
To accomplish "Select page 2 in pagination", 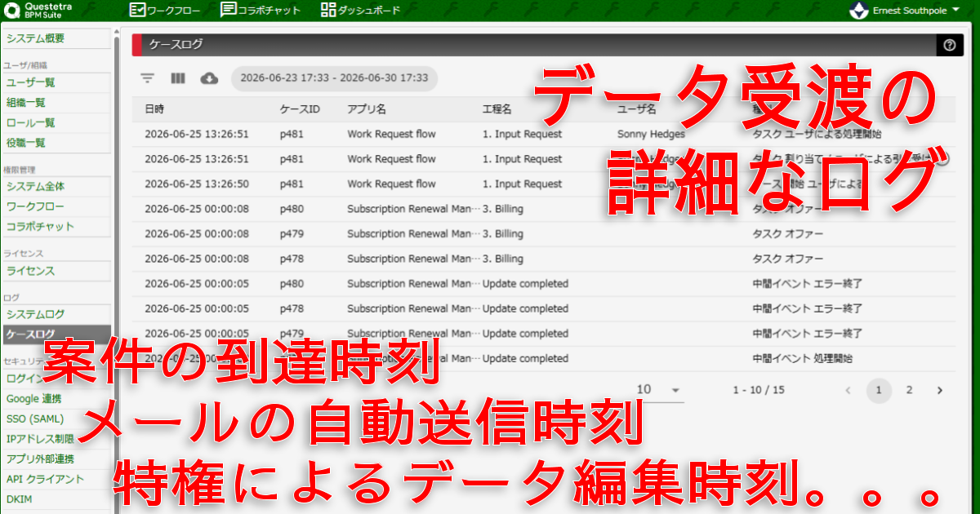I will click(x=909, y=390).
